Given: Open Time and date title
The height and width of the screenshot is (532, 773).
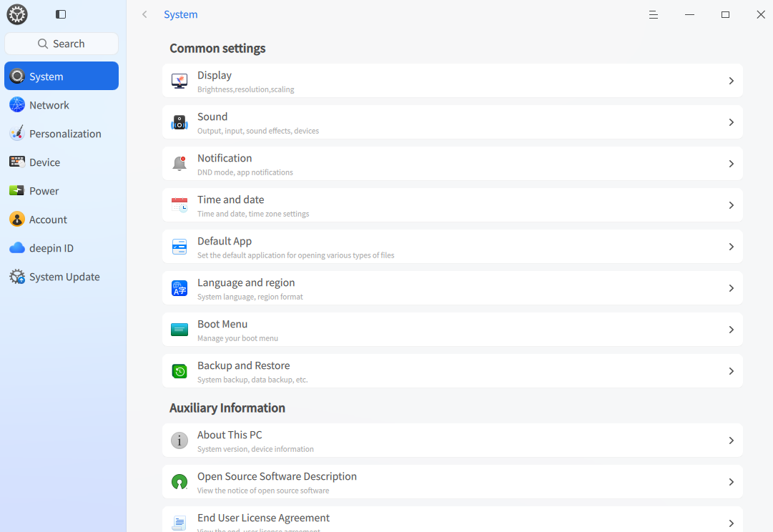Looking at the screenshot, I should pos(231,199).
